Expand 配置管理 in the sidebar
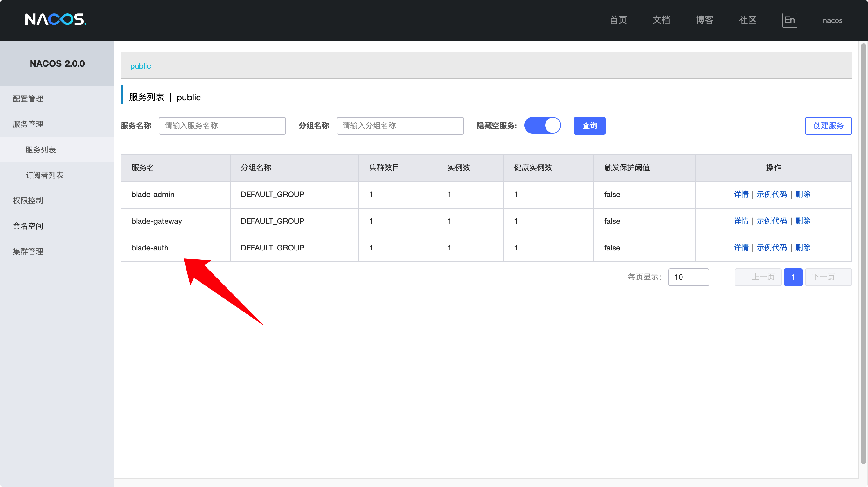 [57, 99]
